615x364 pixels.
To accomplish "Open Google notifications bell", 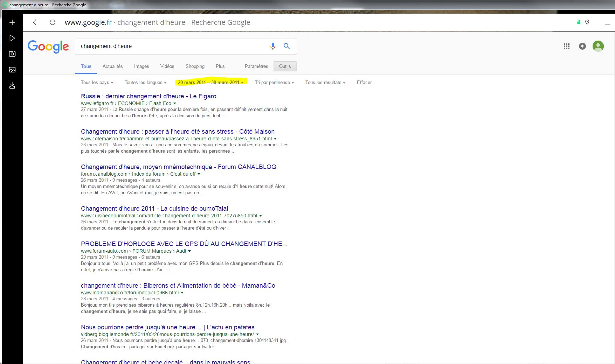I will pos(582,46).
